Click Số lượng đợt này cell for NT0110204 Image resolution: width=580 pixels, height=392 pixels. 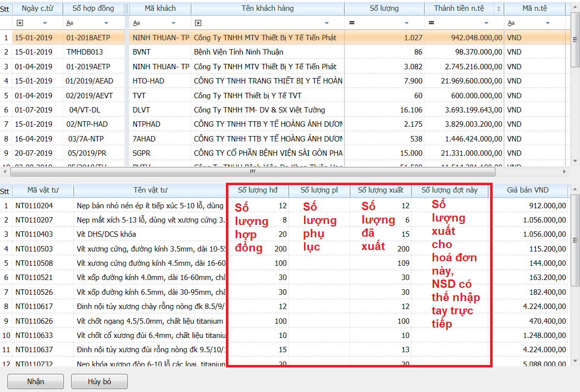(x=450, y=206)
